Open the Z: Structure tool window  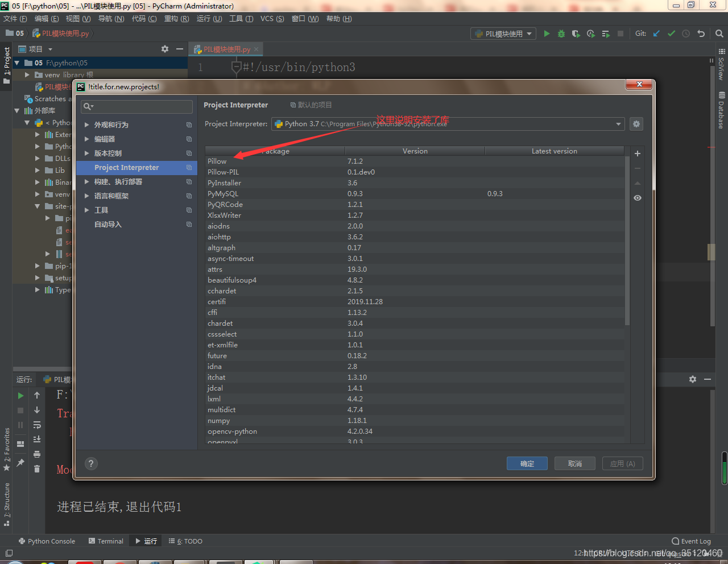pyautogui.click(x=7, y=504)
